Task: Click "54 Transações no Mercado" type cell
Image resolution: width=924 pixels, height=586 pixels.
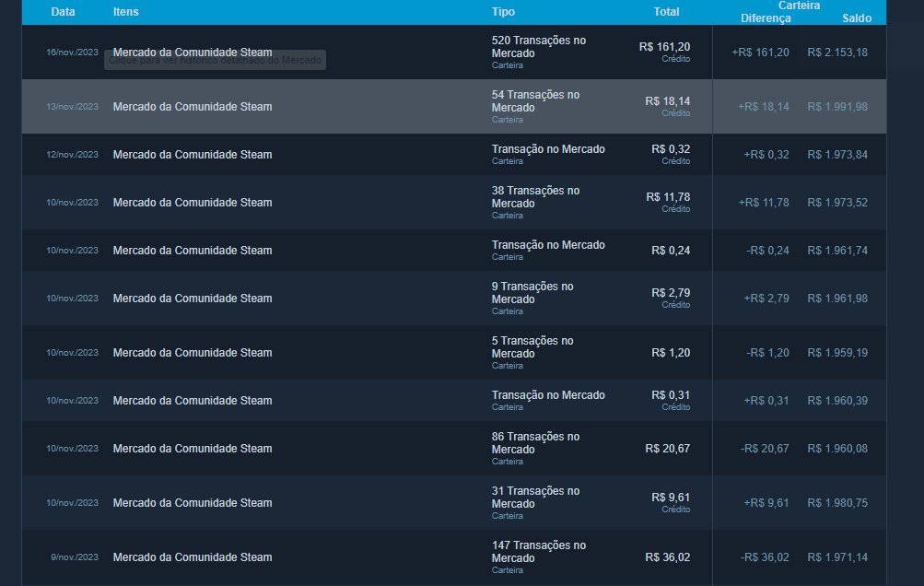Action: [x=535, y=100]
